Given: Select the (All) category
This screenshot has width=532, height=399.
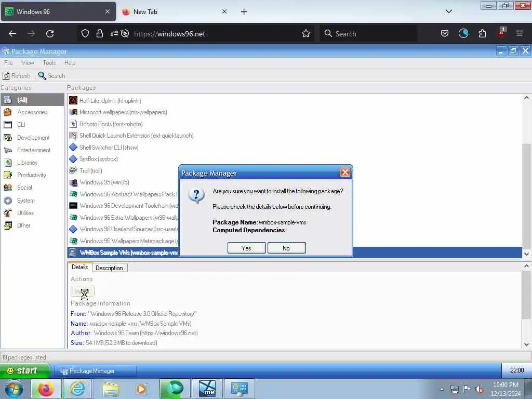Looking at the screenshot, I should click(32, 100).
